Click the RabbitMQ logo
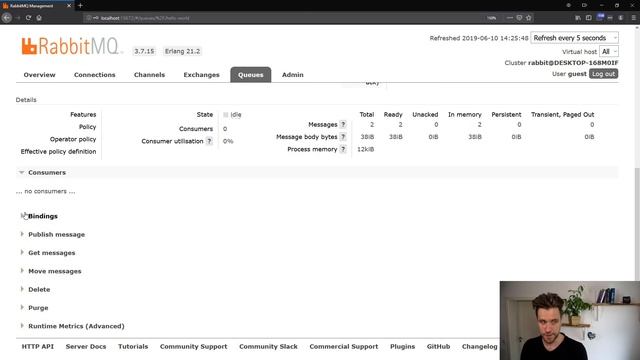 click(71, 46)
